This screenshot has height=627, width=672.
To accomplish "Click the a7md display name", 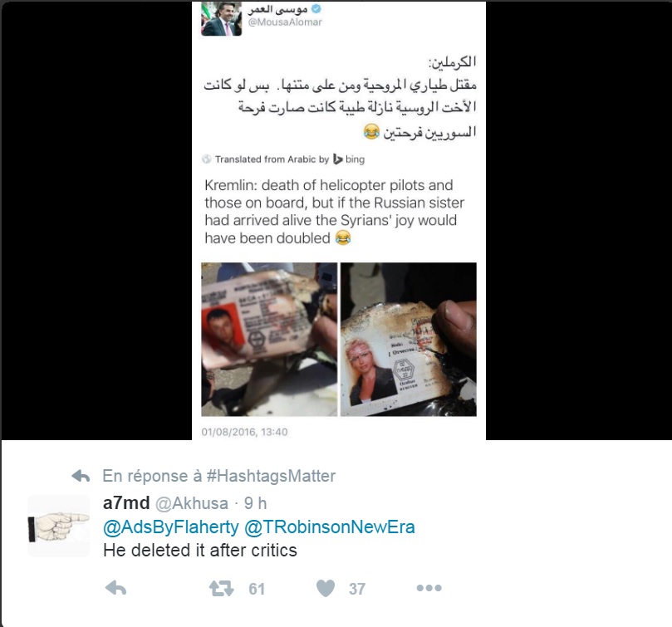I will coord(126,503).
